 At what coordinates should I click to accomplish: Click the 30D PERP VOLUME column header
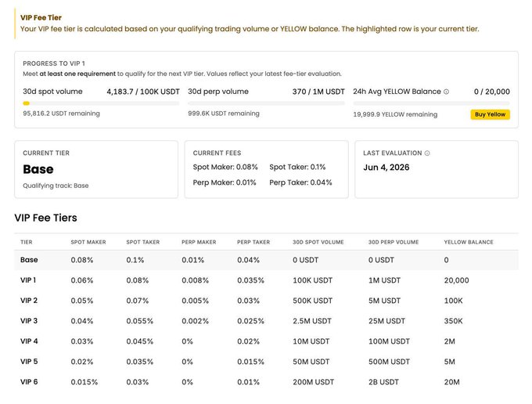[x=394, y=242]
